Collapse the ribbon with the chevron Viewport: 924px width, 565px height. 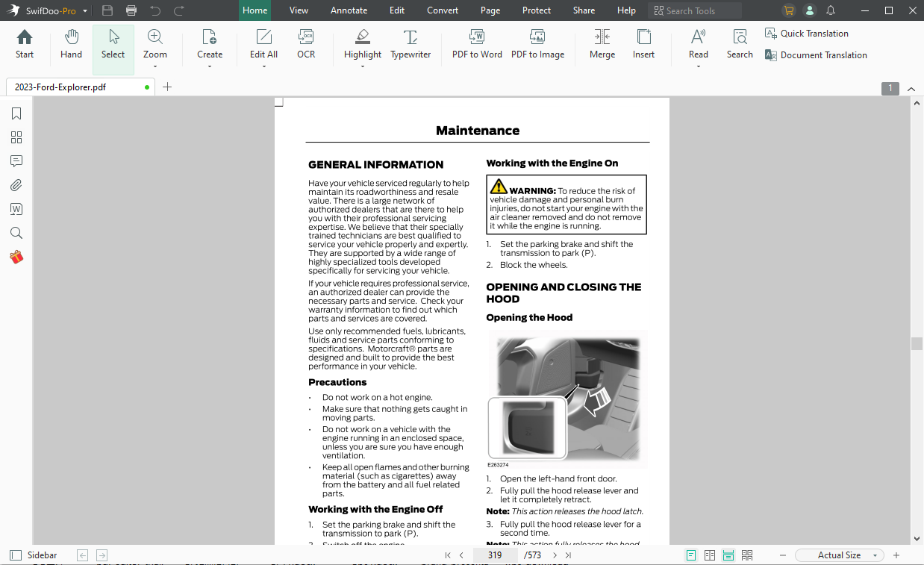[911, 89]
